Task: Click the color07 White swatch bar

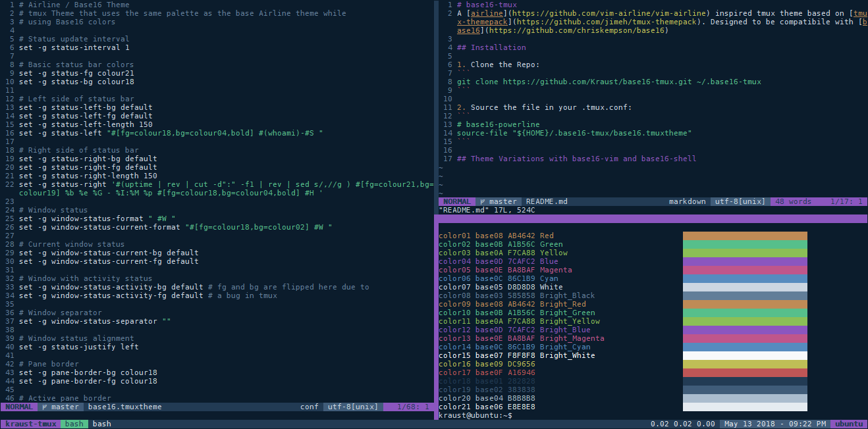Action: point(745,287)
